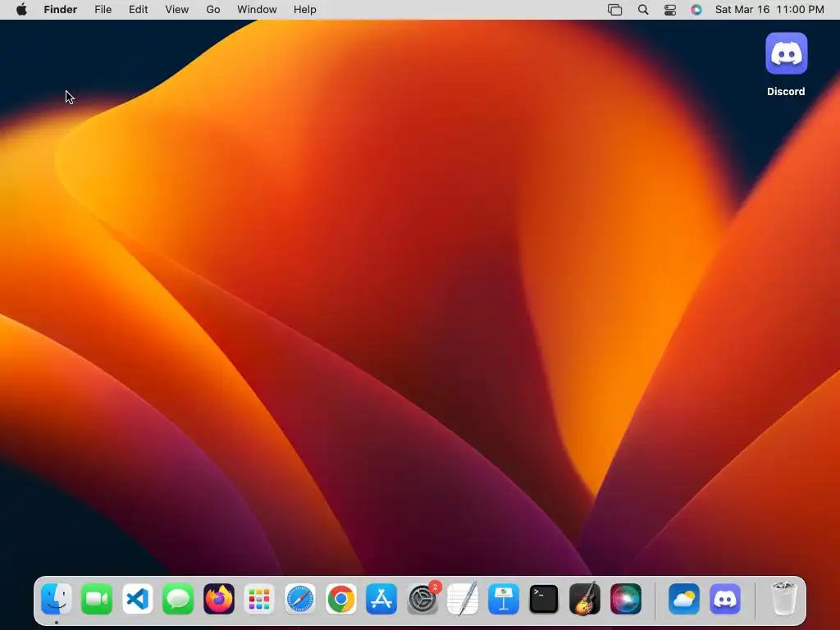Open the App Store in Dock
Screen dimensions: 840x630
pyautogui.click(x=381, y=598)
